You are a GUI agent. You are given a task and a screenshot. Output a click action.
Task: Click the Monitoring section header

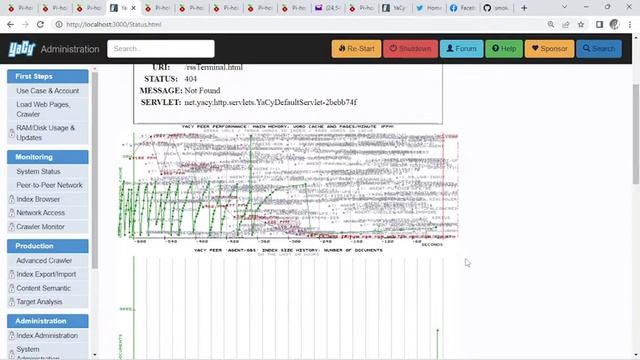coord(48,157)
